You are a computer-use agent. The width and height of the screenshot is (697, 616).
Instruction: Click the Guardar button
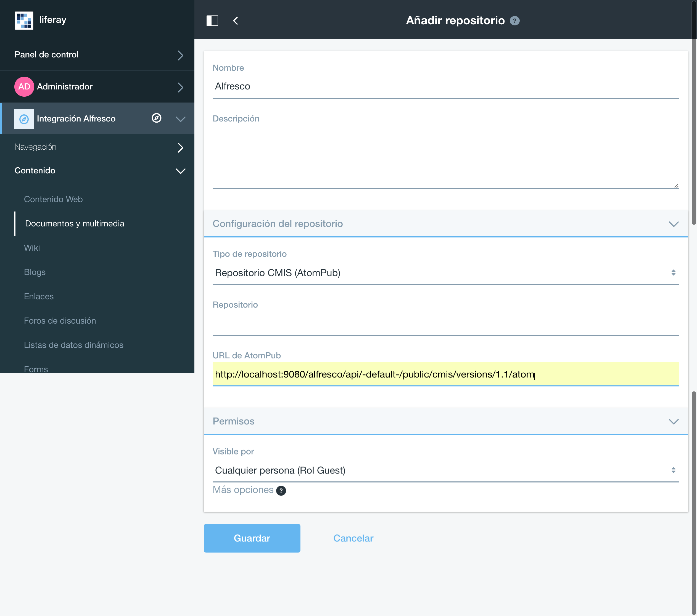click(252, 538)
